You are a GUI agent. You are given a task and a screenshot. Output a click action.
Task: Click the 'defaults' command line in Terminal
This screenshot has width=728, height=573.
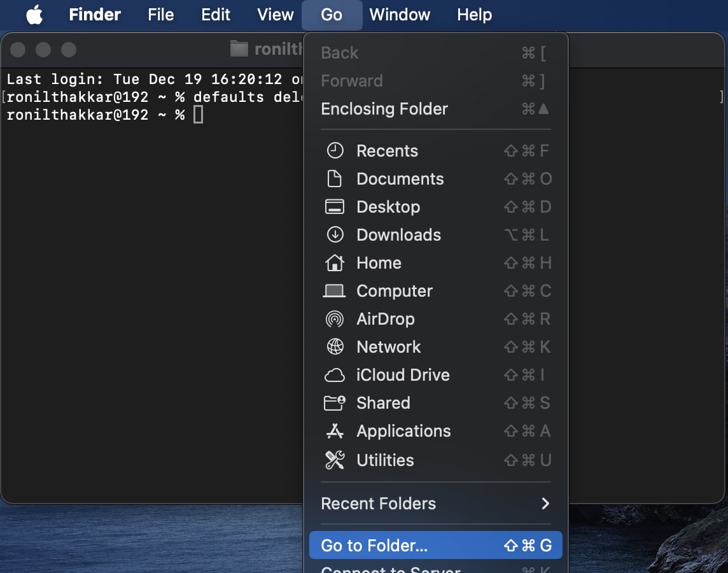click(x=153, y=97)
